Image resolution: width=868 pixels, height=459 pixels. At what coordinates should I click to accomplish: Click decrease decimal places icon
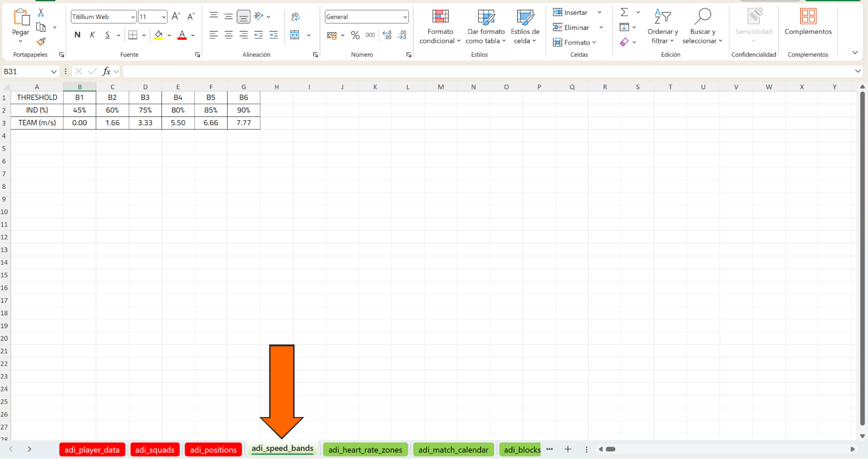point(402,35)
